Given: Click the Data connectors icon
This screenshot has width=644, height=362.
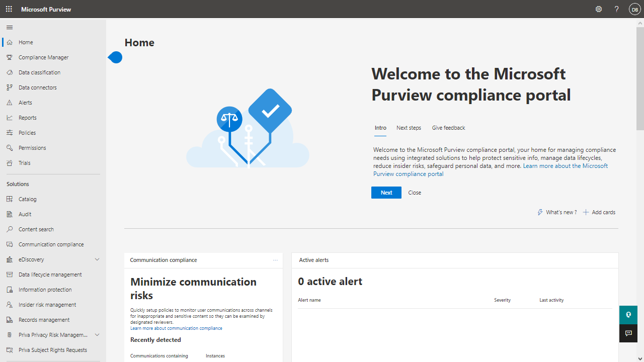Looking at the screenshot, I should pyautogui.click(x=10, y=87).
